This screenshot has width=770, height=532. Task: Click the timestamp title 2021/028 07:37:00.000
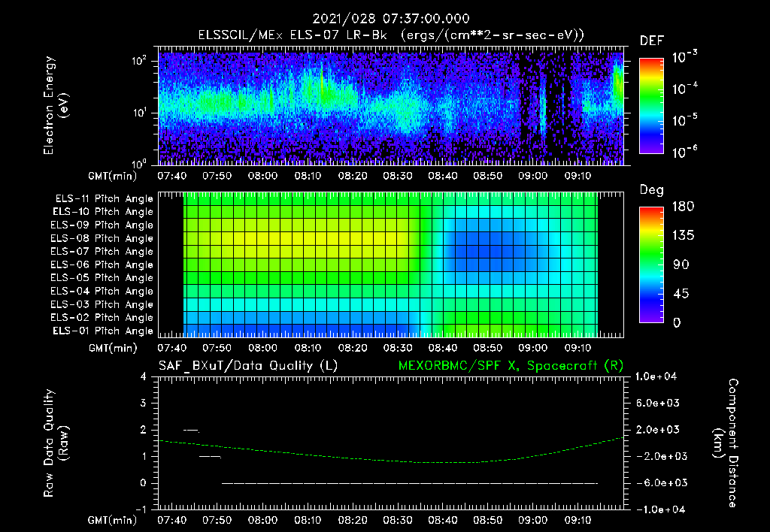point(391,19)
